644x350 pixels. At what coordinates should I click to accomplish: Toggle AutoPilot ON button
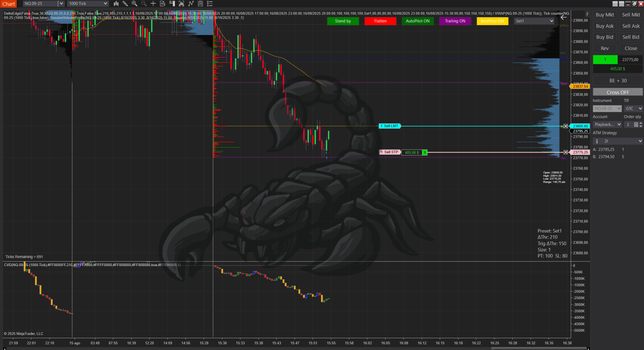pos(417,21)
